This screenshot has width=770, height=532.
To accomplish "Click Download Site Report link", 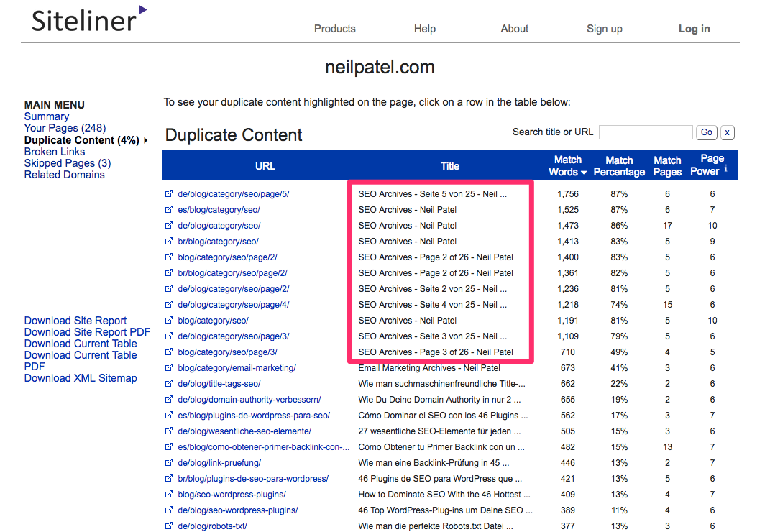I will 75,321.
